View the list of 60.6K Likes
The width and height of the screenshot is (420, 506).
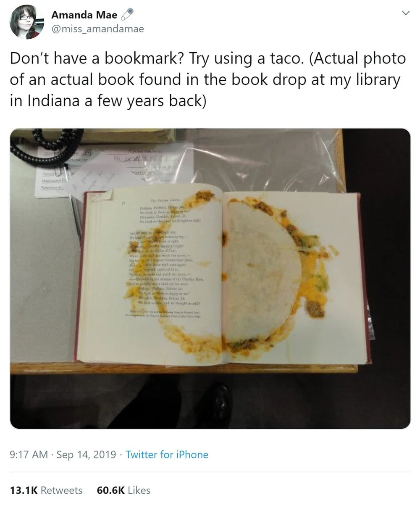pos(123,490)
